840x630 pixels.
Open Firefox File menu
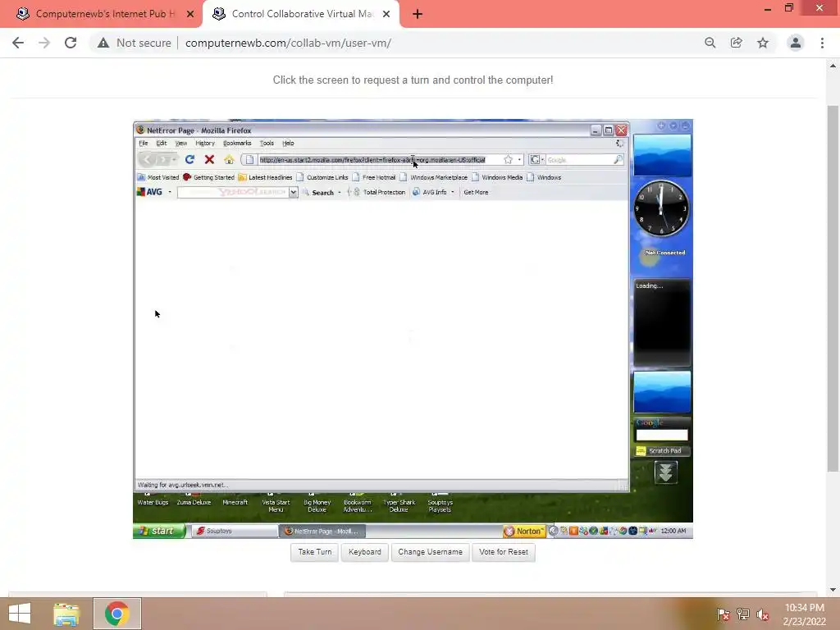point(144,143)
